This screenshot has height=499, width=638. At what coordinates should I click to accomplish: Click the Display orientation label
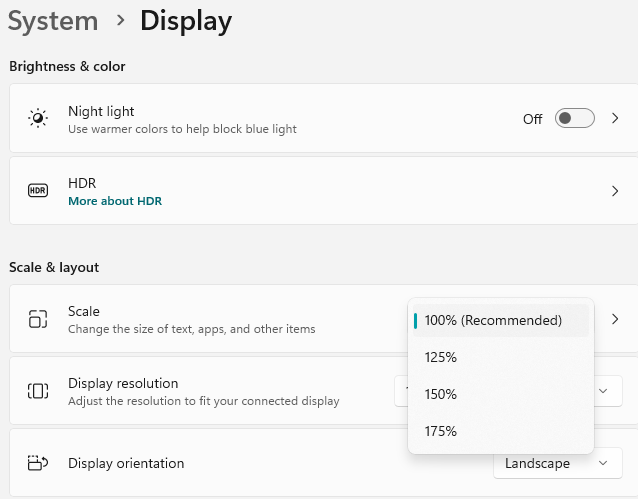point(126,463)
